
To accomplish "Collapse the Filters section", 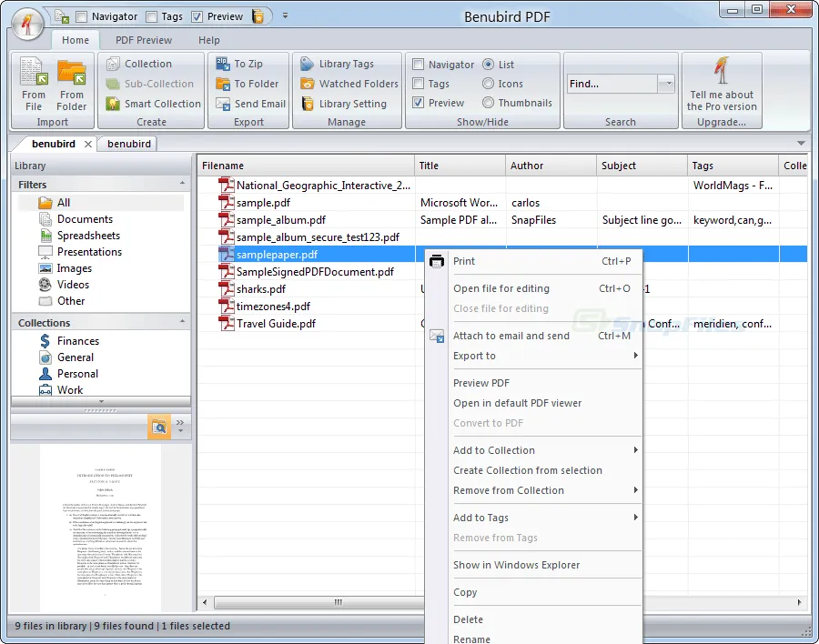I will coord(182,184).
